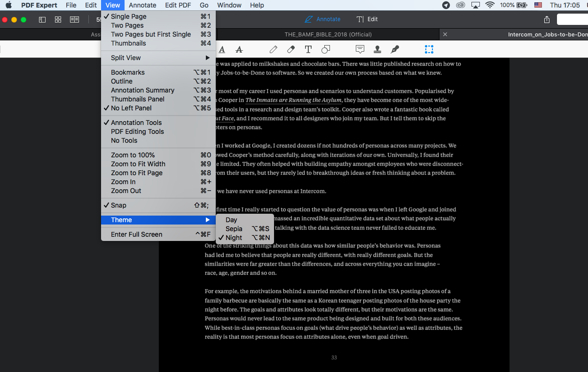Choose Annotation Summary from View menu

pos(142,90)
